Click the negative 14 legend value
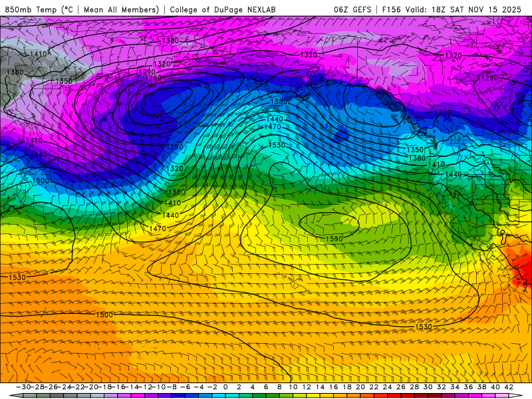The height and width of the screenshot is (399, 532). point(131,387)
